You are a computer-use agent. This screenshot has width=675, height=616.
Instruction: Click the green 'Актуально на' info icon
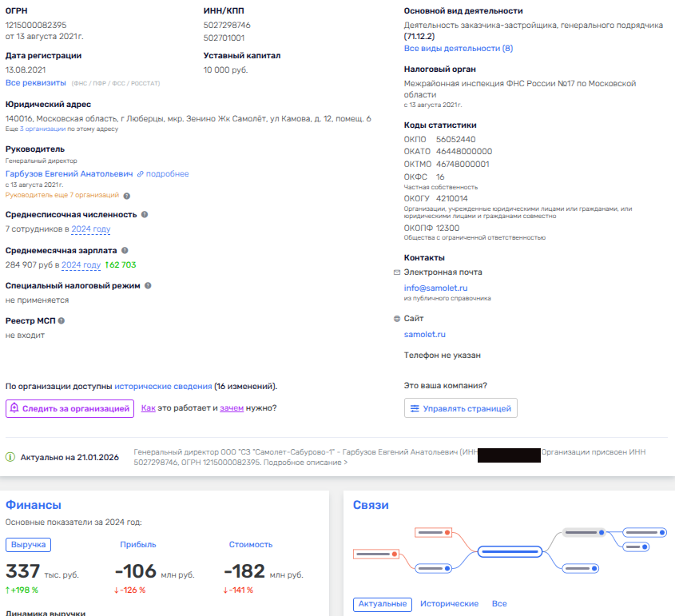click(10, 458)
